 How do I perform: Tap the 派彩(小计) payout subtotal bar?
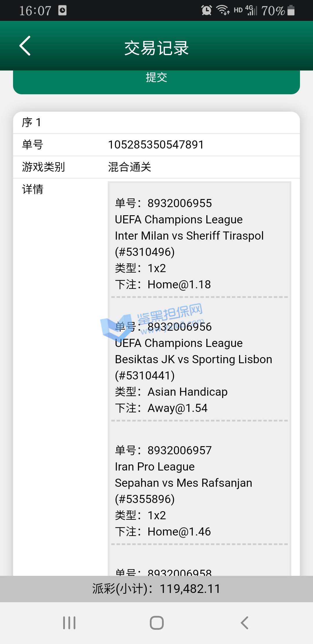[x=156, y=589]
